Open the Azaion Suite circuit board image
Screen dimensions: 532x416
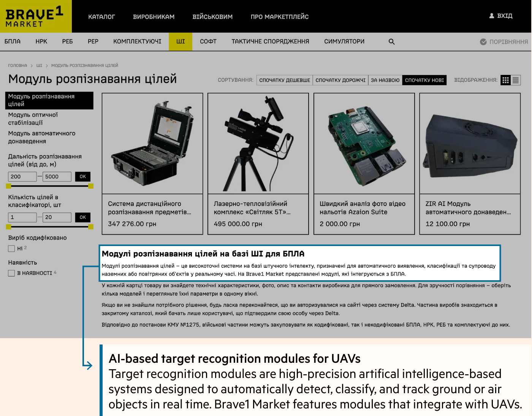click(364, 143)
